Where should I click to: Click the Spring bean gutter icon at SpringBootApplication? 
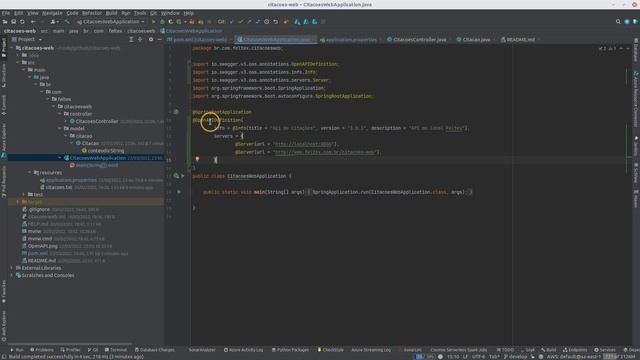coord(176,112)
